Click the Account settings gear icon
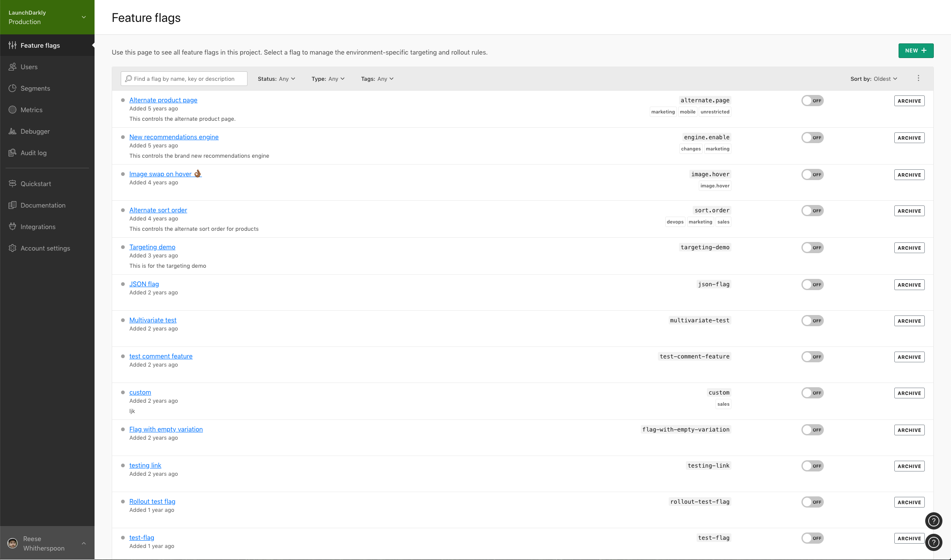 (x=12, y=248)
